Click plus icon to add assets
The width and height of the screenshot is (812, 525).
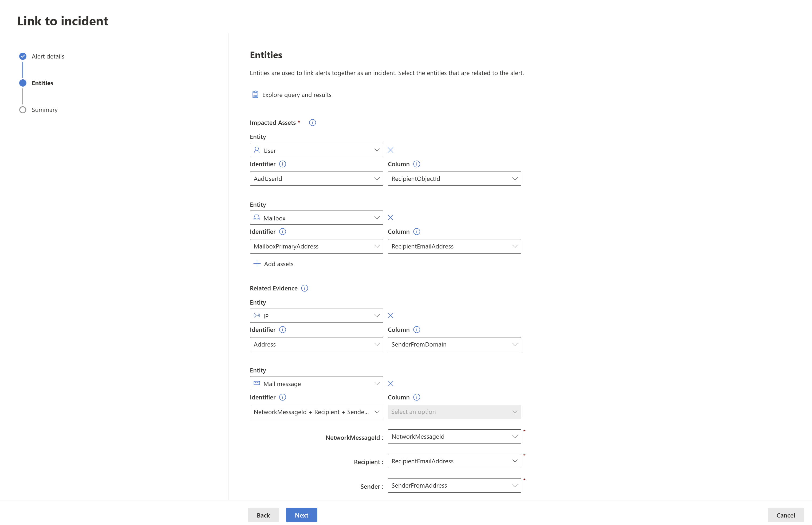pyautogui.click(x=257, y=264)
